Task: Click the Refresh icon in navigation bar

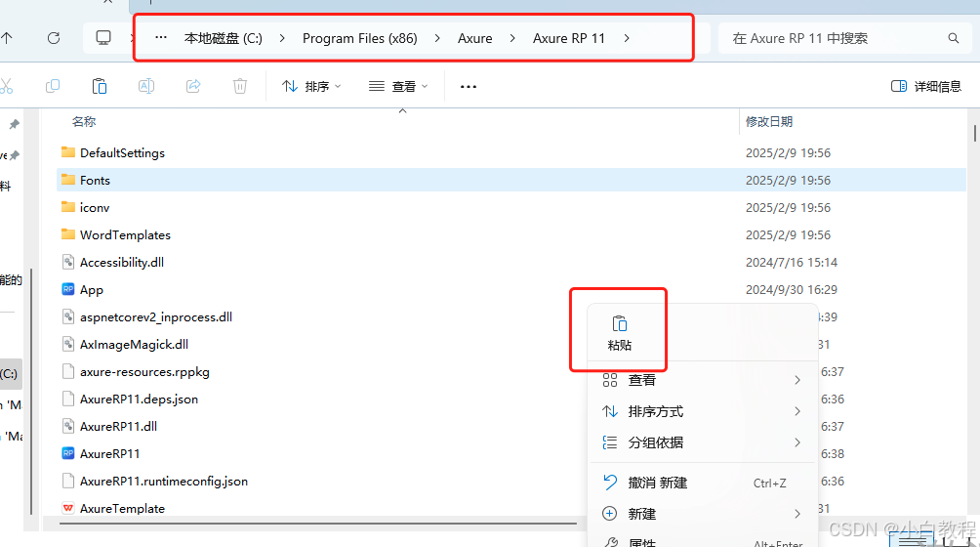Action: click(x=54, y=38)
